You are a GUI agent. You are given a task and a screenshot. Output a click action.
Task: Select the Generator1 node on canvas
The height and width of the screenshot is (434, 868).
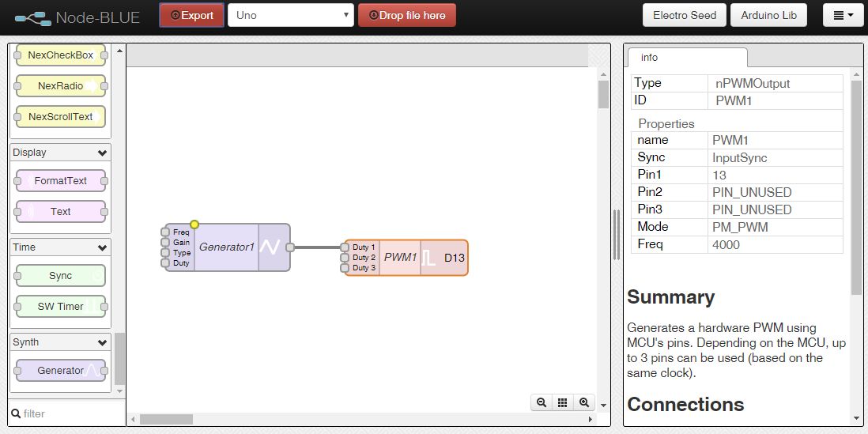coord(227,247)
